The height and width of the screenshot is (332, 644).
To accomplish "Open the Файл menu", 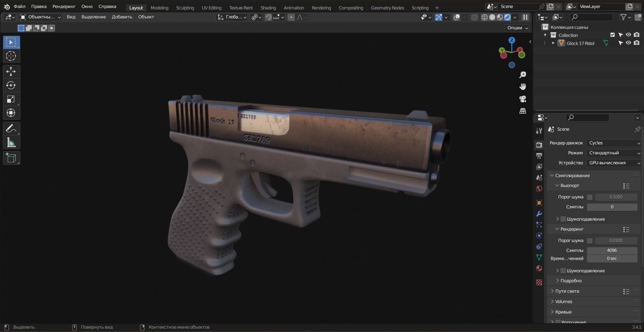I will (x=19, y=7).
